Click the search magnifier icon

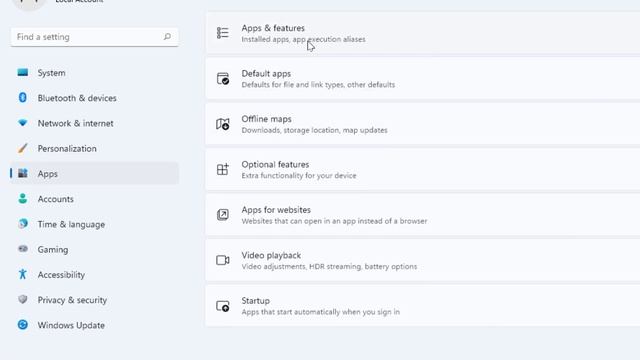[x=167, y=37]
